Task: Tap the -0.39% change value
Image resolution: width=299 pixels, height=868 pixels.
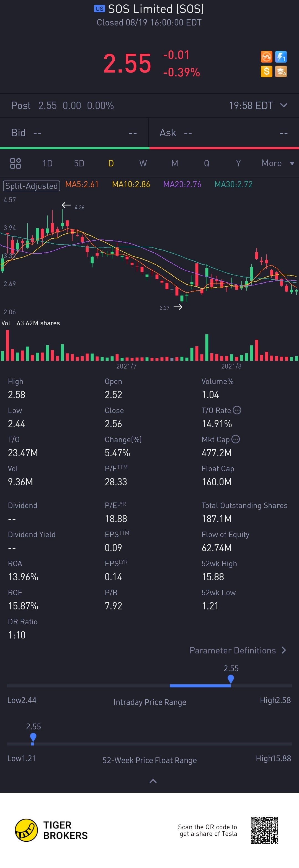Action: [x=181, y=72]
